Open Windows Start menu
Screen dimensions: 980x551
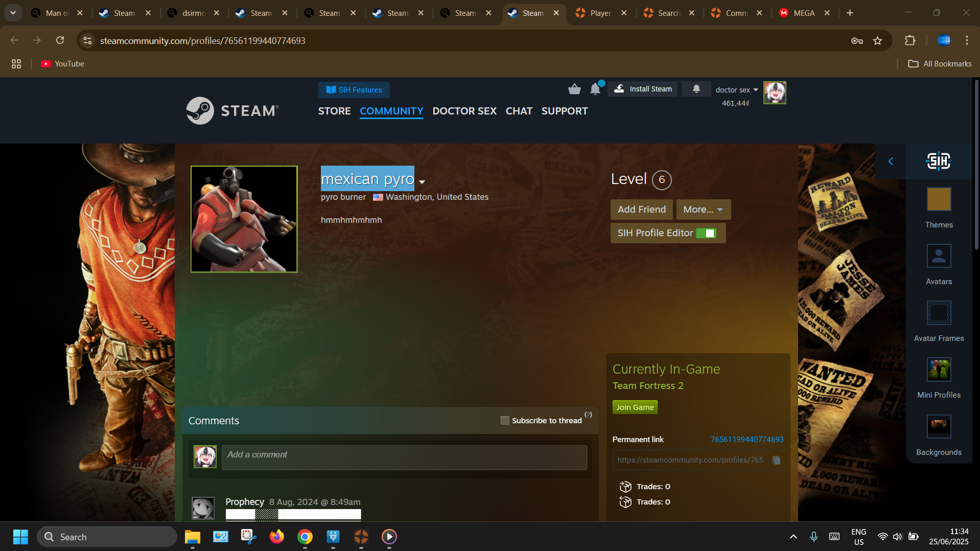point(20,537)
